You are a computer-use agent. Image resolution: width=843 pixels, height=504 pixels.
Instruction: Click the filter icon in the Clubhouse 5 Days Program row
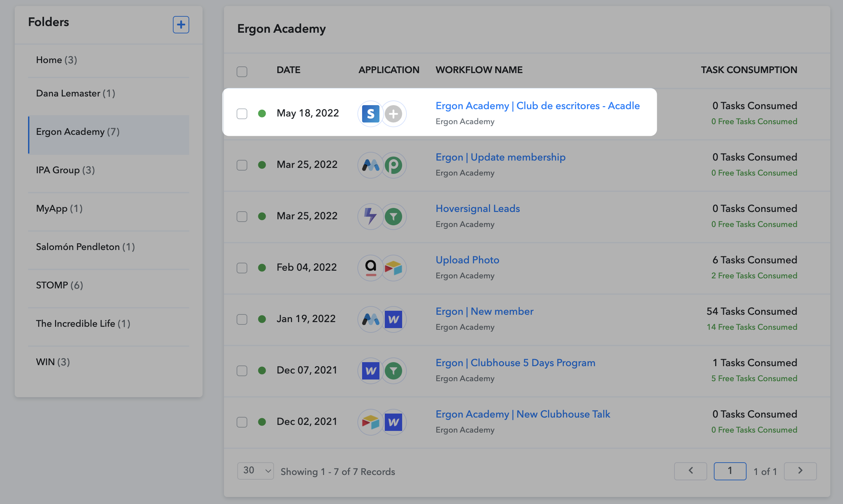pos(393,371)
